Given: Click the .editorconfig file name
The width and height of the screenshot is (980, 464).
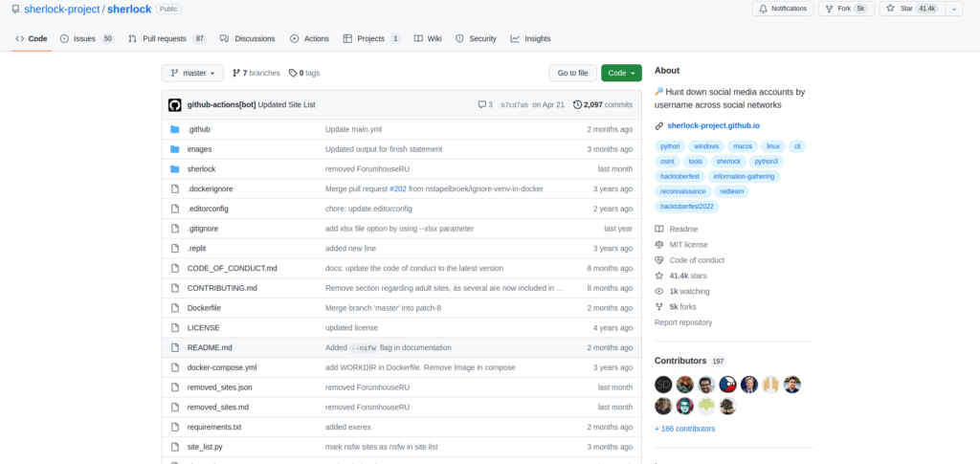Looking at the screenshot, I should click(x=208, y=209).
